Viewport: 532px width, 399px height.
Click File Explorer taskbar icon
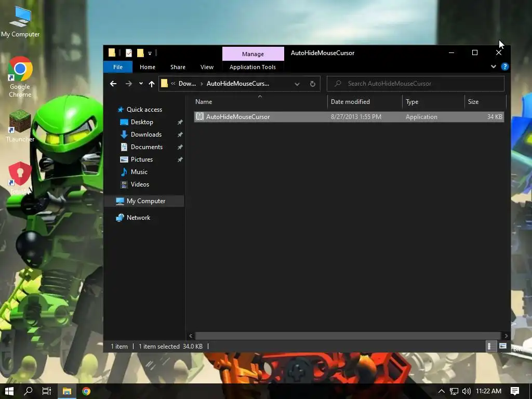(67, 391)
